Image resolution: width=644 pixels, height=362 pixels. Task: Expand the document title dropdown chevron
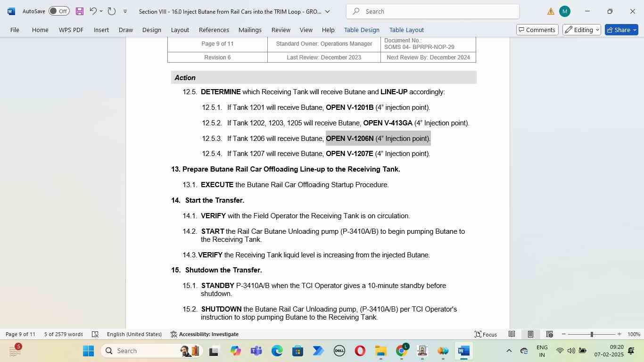328,11
